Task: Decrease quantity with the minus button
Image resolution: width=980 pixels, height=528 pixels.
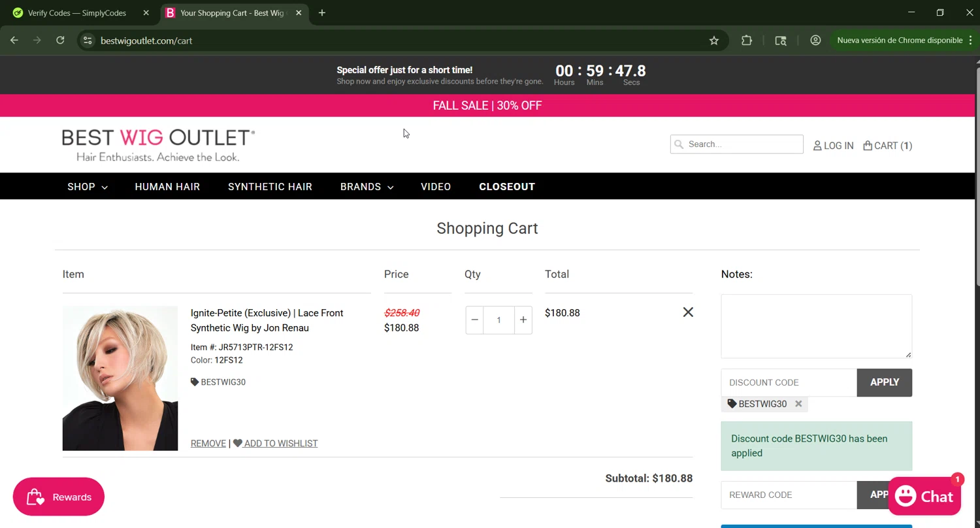Action: pyautogui.click(x=475, y=320)
